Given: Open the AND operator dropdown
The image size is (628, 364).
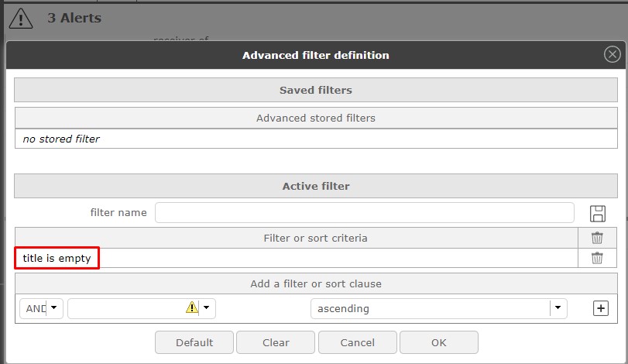Looking at the screenshot, I should point(53,308).
